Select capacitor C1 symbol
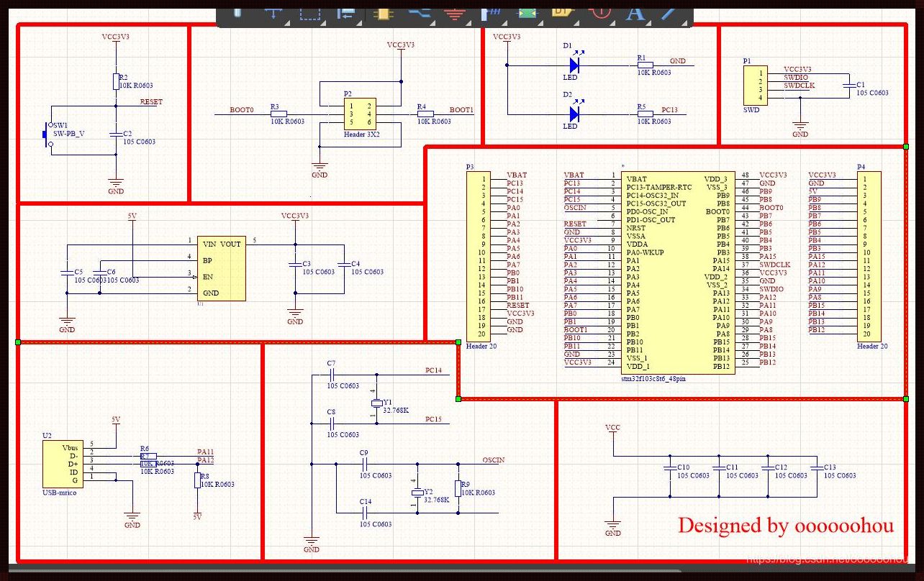 pos(848,85)
